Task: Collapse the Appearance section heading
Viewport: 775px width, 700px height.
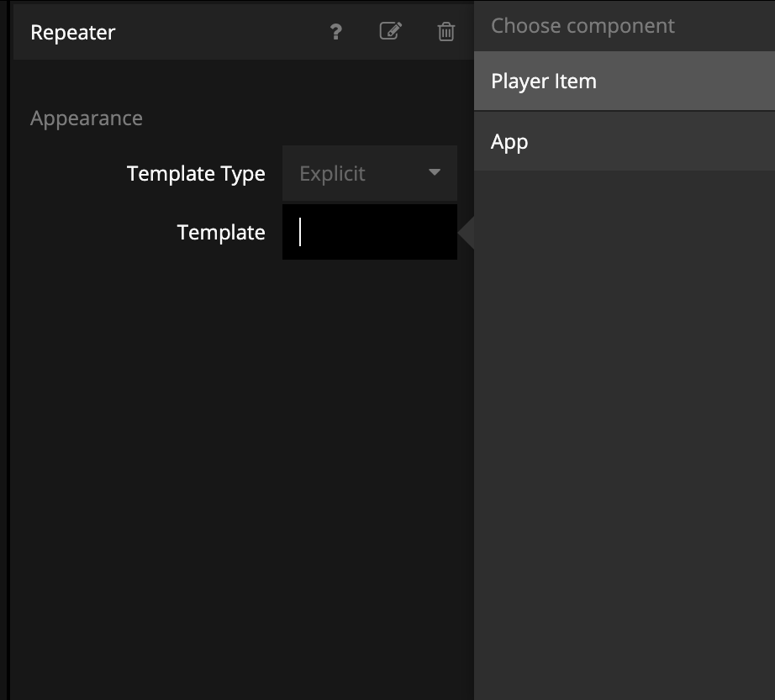Action: (x=87, y=118)
